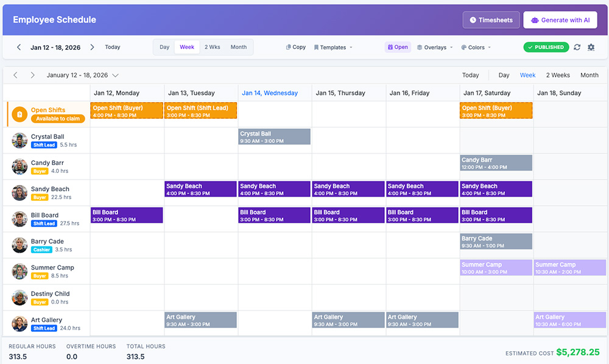Click the Today button
The width and height of the screenshot is (609, 364).
(112, 47)
